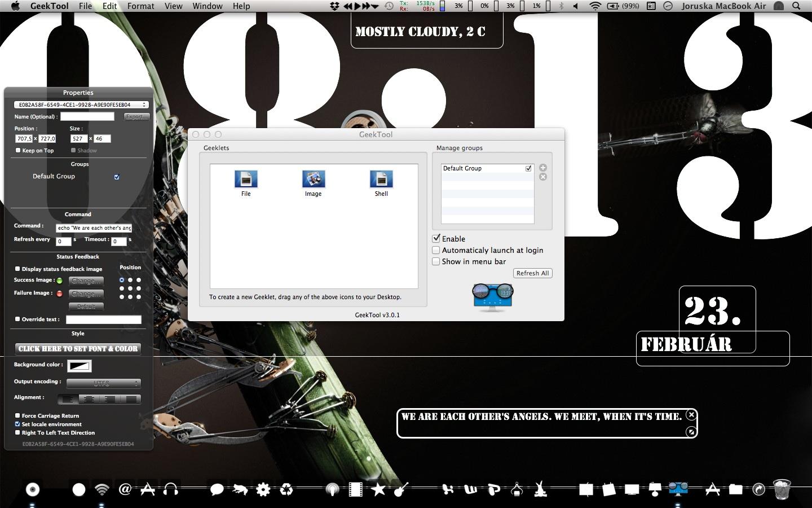This screenshot has height=508, width=812.
Task: Toggle Show in menu bar checkbox
Action: [x=436, y=261]
